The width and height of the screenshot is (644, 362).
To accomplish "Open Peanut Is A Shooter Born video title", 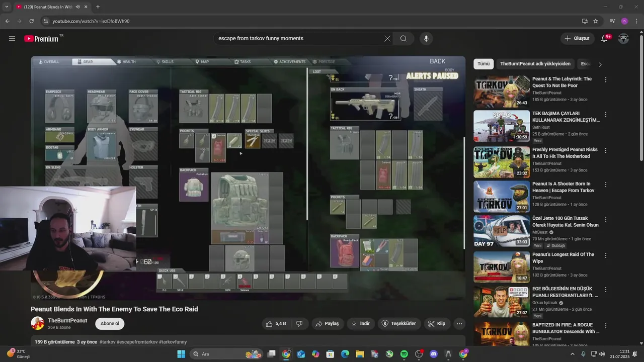I will (563, 187).
